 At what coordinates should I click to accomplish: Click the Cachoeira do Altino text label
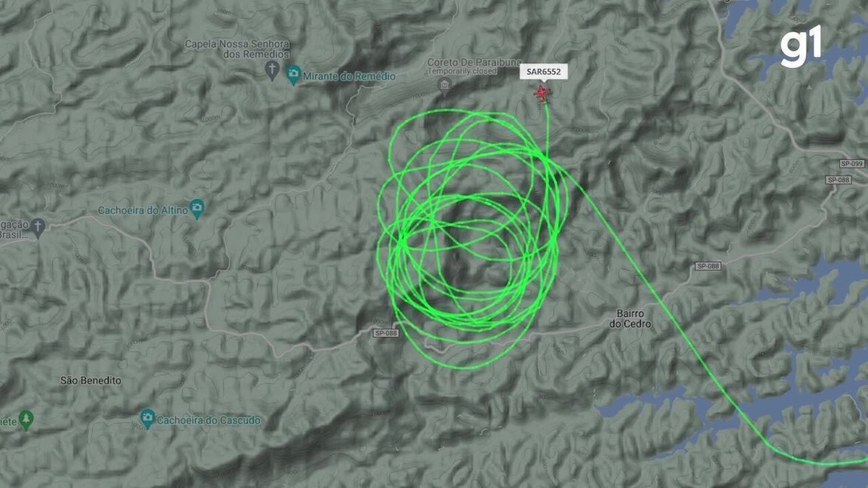[x=143, y=210]
